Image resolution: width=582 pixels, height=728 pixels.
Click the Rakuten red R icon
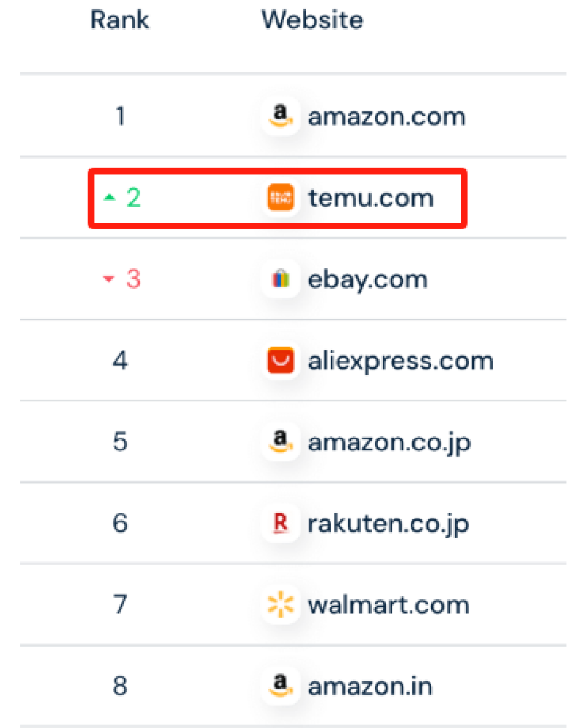click(x=281, y=523)
